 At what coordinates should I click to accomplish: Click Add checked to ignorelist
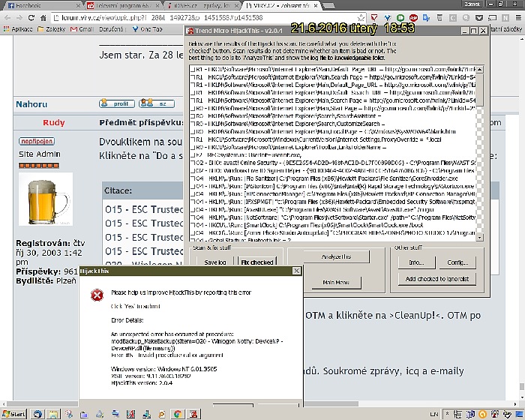(x=437, y=279)
